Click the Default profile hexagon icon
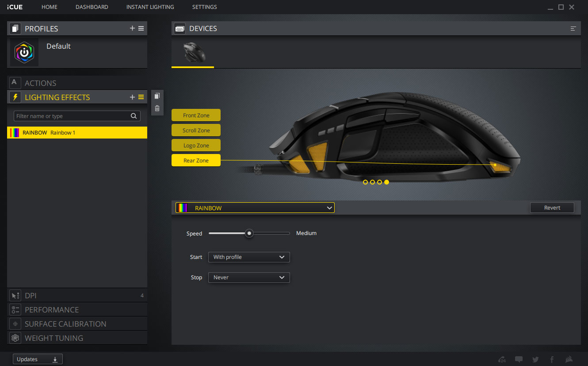 pos(24,52)
